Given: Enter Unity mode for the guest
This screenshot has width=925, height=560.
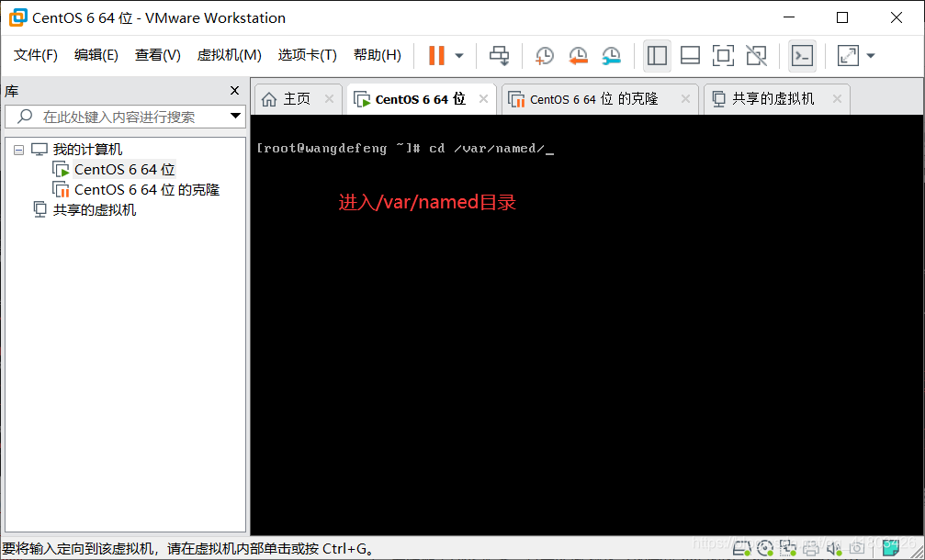Looking at the screenshot, I should click(x=756, y=55).
